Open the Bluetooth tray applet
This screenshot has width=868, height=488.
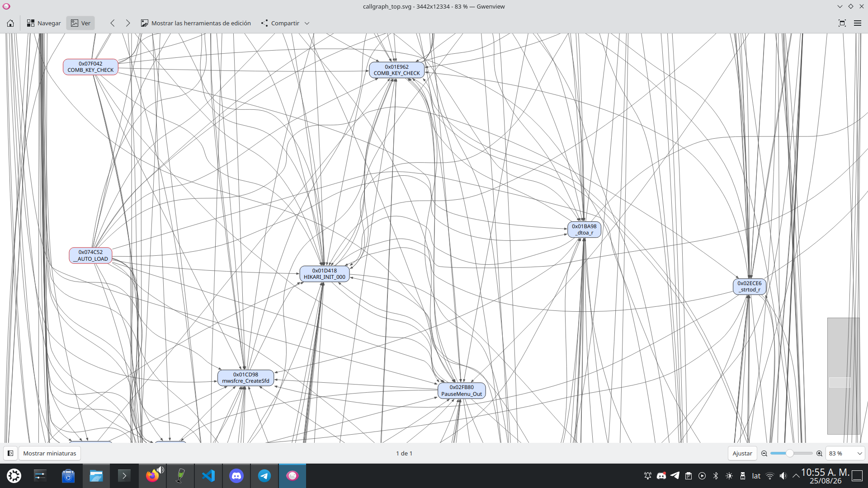click(716, 476)
